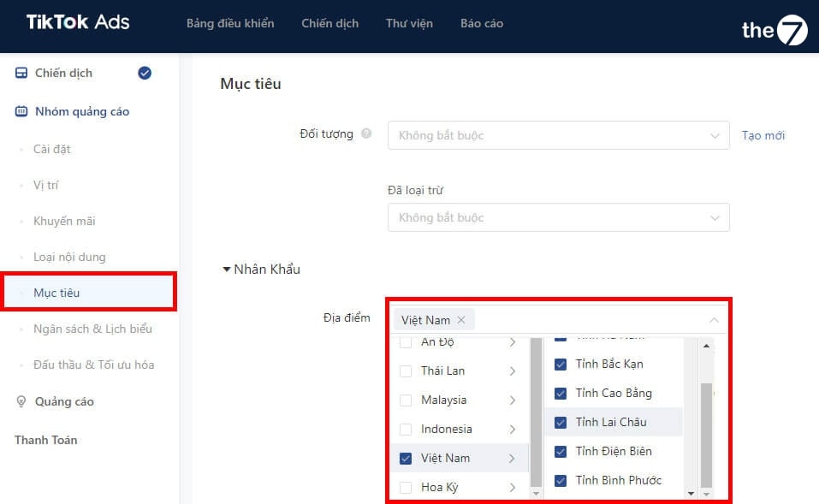Image resolution: width=819 pixels, height=504 pixels.
Task: Remove the Việt Nam location tag
Action: [x=461, y=320]
